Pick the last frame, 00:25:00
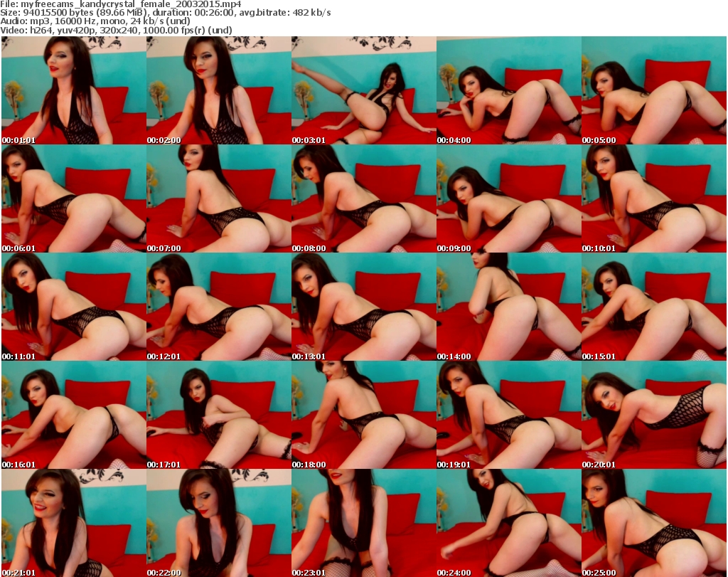Screen dimensions: 728x577 (654, 523)
